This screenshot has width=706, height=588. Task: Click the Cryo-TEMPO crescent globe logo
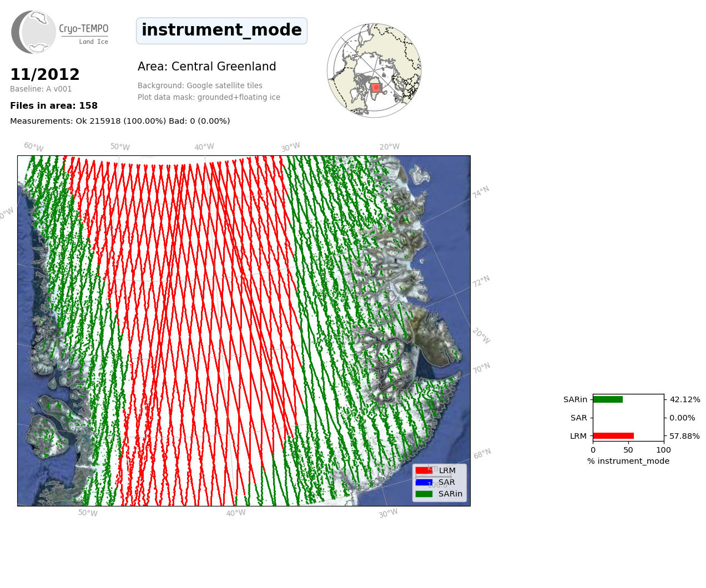[34, 32]
